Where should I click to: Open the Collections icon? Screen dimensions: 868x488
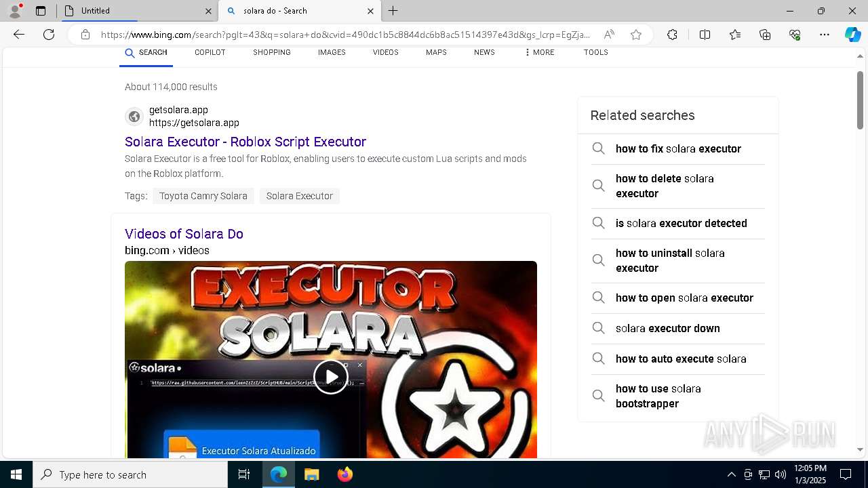(x=765, y=35)
